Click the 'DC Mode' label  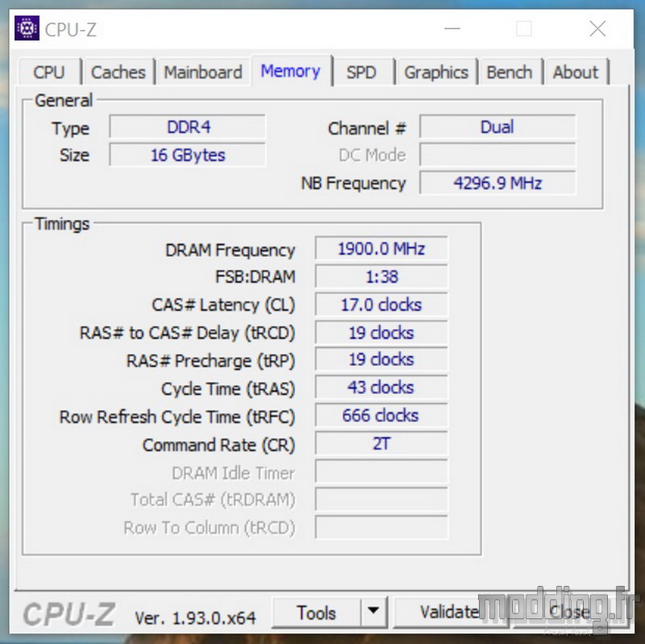(372, 155)
